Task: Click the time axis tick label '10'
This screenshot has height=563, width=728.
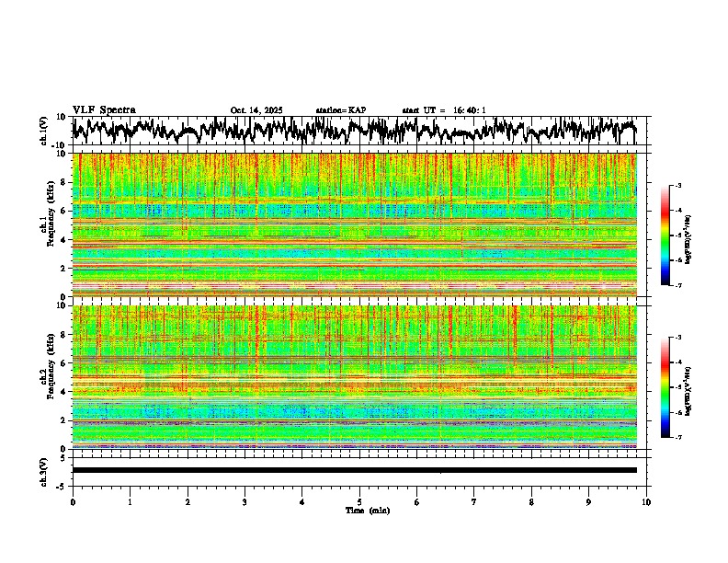Action: coord(646,502)
